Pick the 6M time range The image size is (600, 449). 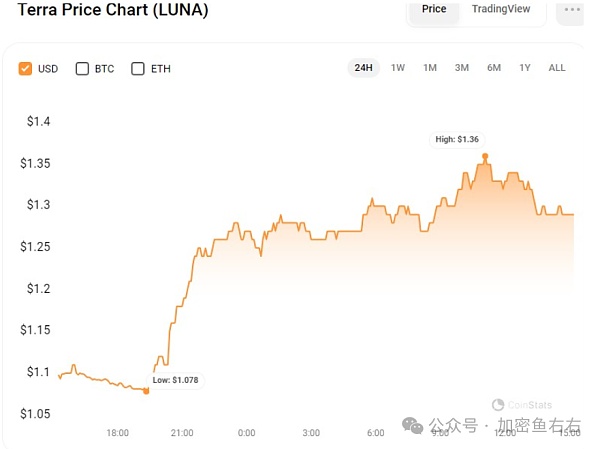(494, 68)
